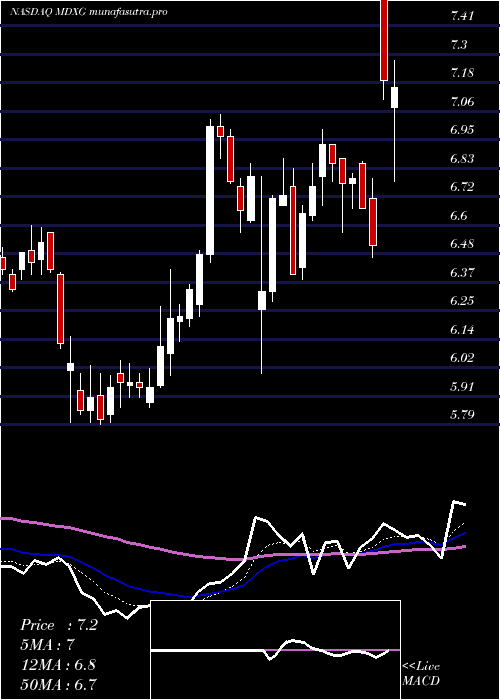Click the 12MA : 6.8 readout

click(x=59, y=665)
